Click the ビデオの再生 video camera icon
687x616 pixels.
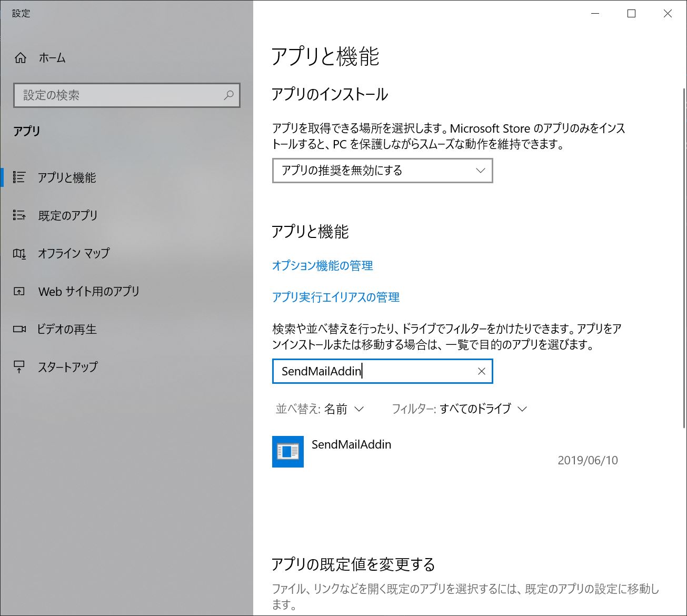(19, 329)
